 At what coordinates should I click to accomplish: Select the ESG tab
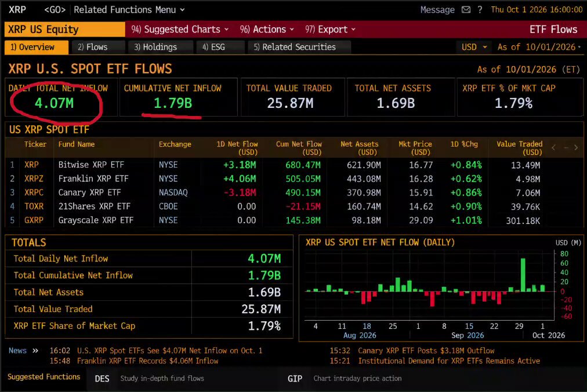[220, 47]
